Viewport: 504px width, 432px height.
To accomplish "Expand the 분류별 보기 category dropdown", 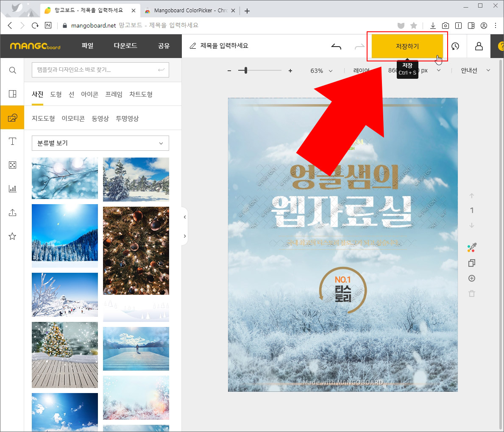I will [x=100, y=143].
